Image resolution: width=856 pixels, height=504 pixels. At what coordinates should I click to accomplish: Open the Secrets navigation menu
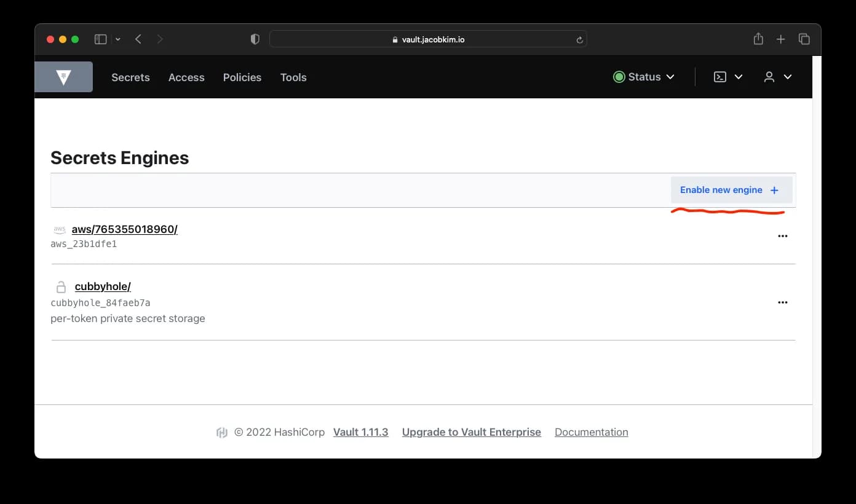(130, 77)
